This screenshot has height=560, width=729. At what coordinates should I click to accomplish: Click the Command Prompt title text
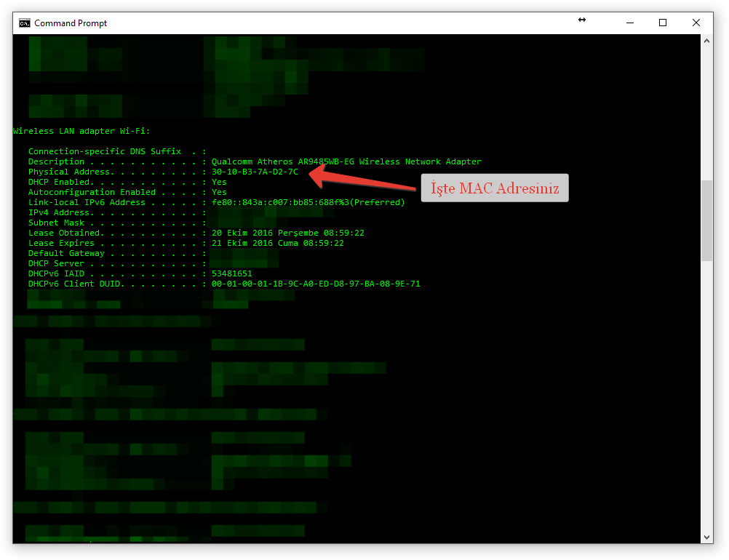click(71, 23)
